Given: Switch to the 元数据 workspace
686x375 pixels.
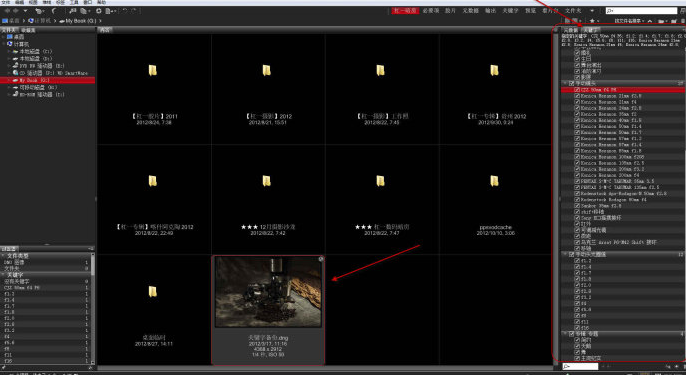Looking at the screenshot, I should (470, 11).
